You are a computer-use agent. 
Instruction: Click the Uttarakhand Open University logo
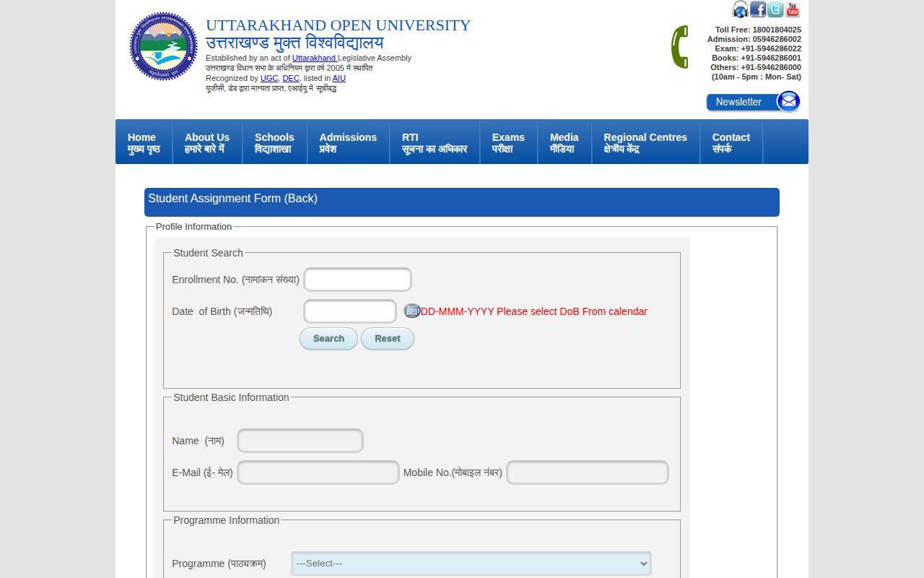pyautogui.click(x=163, y=46)
